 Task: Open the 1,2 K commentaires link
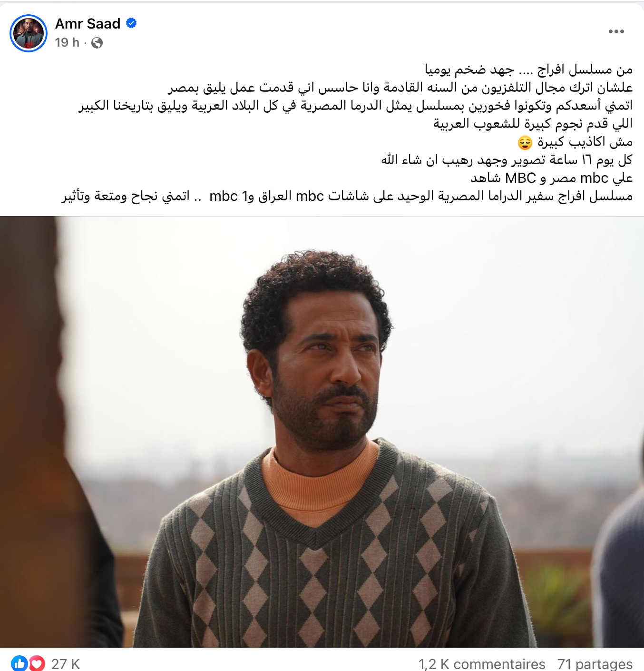(x=482, y=664)
